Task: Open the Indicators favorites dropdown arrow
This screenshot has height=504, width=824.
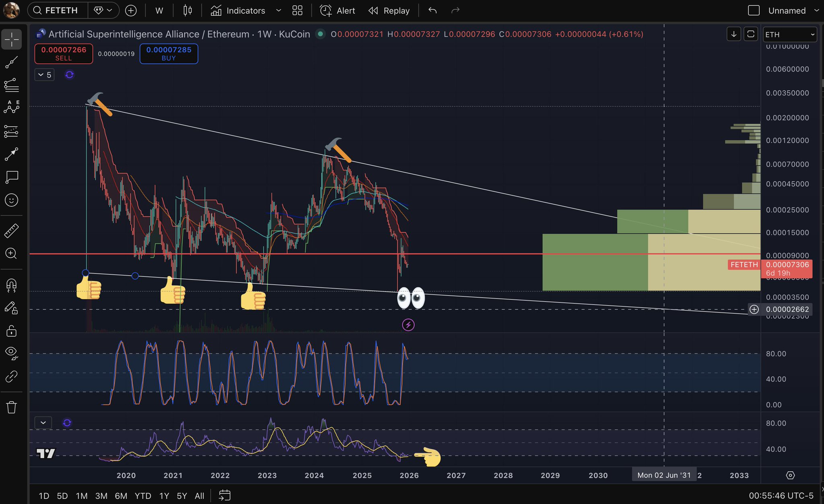Action: (x=278, y=10)
